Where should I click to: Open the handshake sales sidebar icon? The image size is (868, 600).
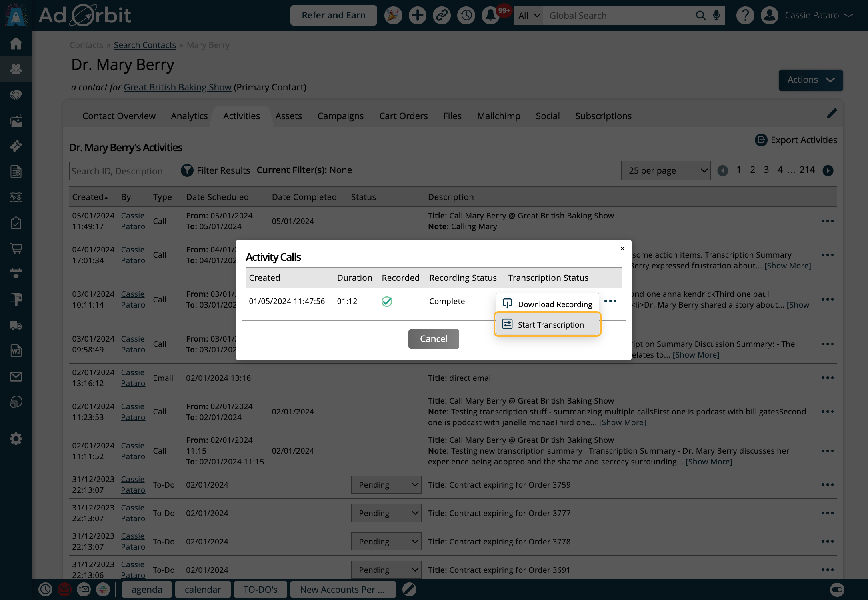16,95
